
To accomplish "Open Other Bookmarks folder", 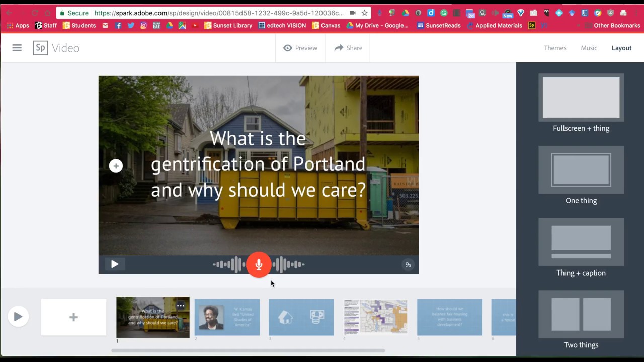I will pyautogui.click(x=612, y=25).
